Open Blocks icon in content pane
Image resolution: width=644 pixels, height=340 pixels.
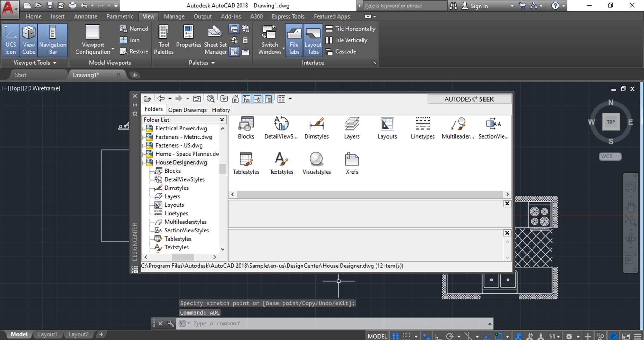pos(246,128)
